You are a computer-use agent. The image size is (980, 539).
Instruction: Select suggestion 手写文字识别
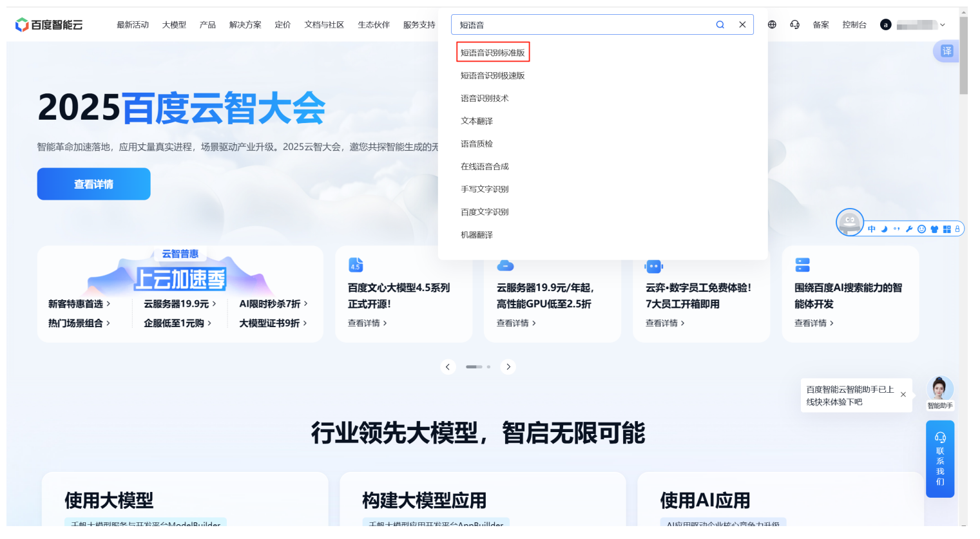(485, 189)
